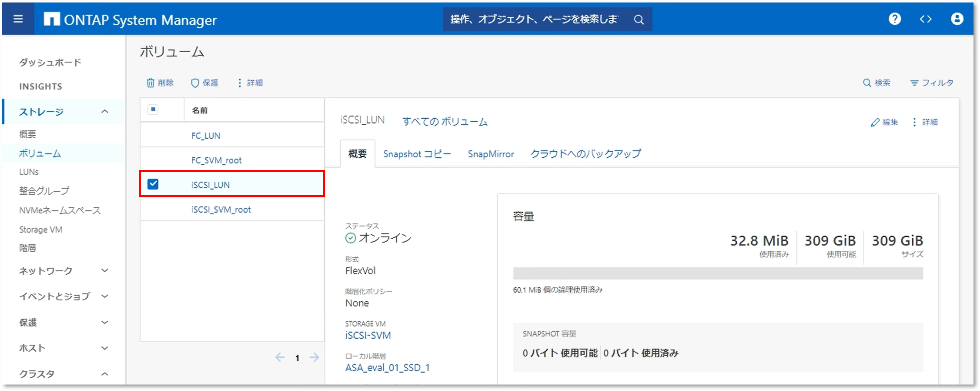980x391 pixels.
Task: Click the 検索 search icon above table
Action: point(877,83)
